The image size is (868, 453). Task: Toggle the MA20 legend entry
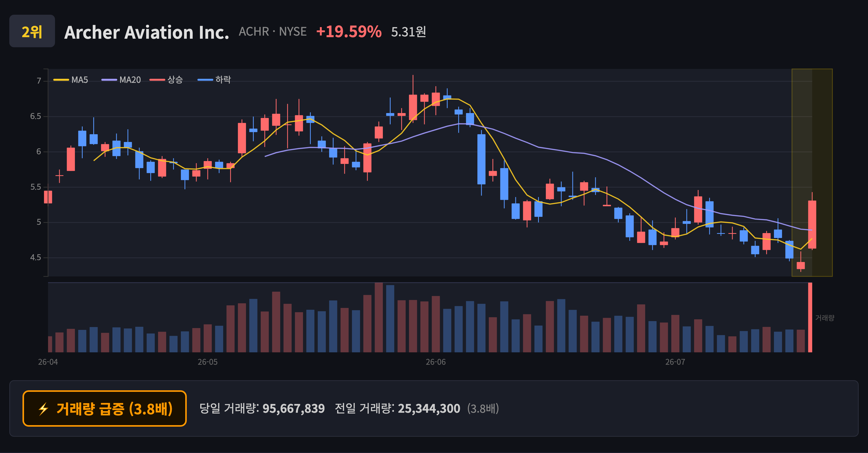click(121, 80)
